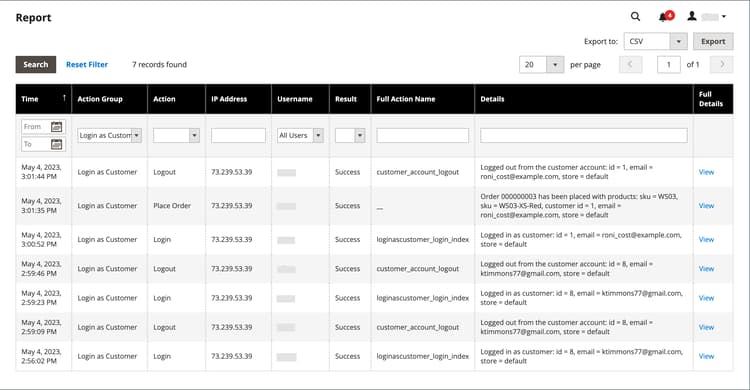Click the Search button
Screen dimensions: 750x390
click(x=36, y=65)
